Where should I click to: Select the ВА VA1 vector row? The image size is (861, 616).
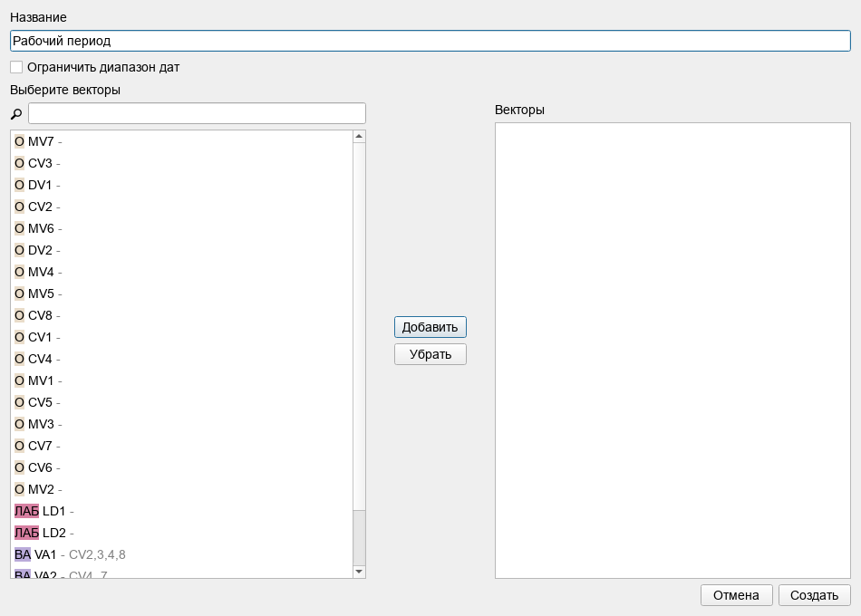pos(182,554)
